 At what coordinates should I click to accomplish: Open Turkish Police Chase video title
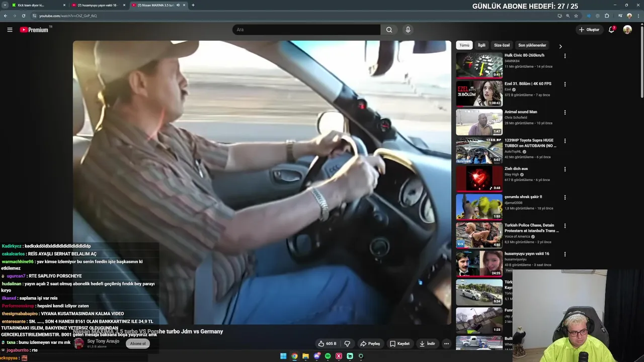point(531,228)
